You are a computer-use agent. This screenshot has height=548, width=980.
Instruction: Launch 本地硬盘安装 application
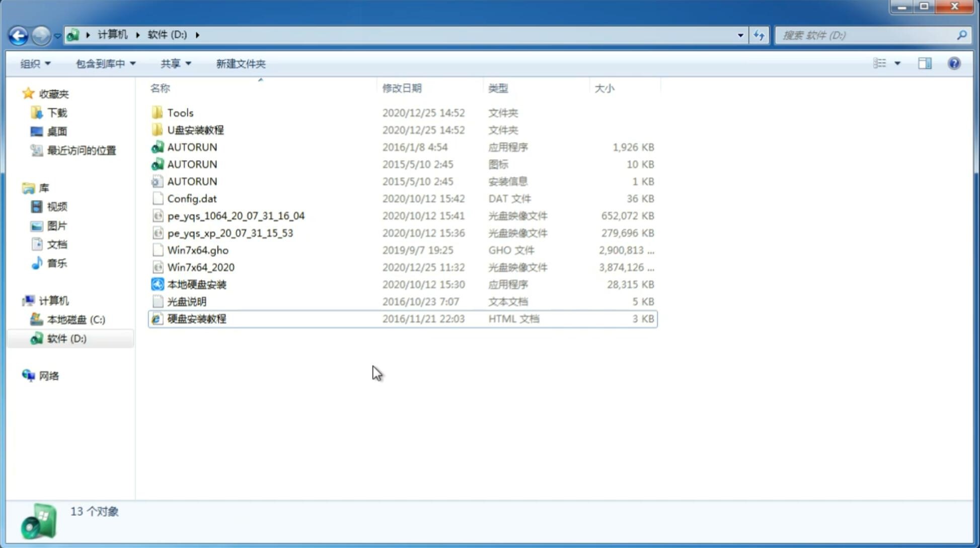pyautogui.click(x=196, y=284)
